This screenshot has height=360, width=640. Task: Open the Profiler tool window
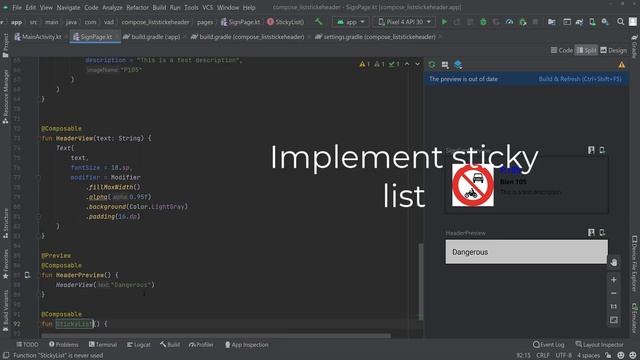click(x=201, y=345)
